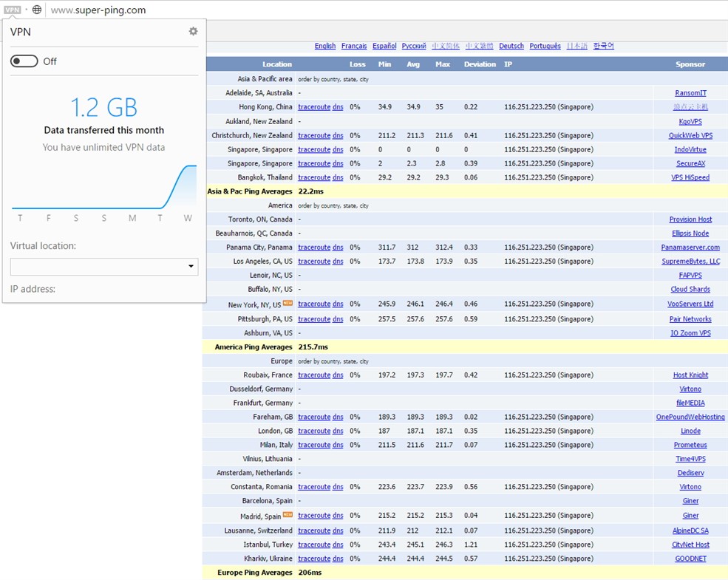Click Europe Ping Averages 206ms value

pyautogui.click(x=310, y=573)
